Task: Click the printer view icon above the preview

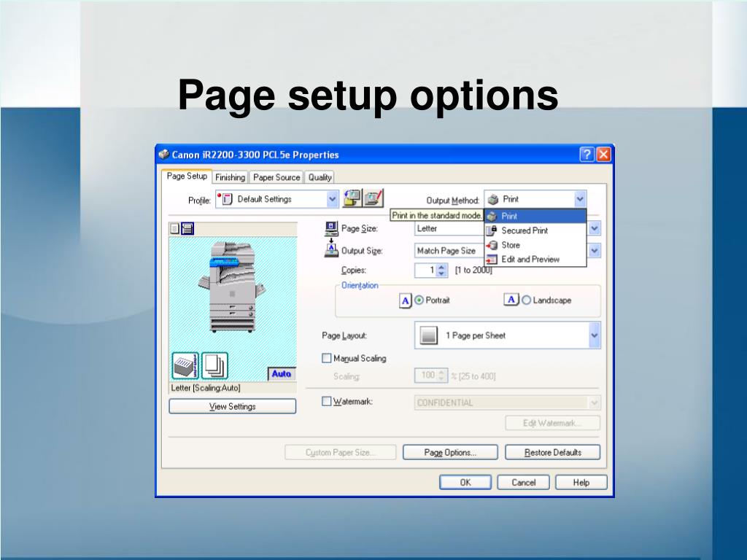Action: tap(187, 228)
